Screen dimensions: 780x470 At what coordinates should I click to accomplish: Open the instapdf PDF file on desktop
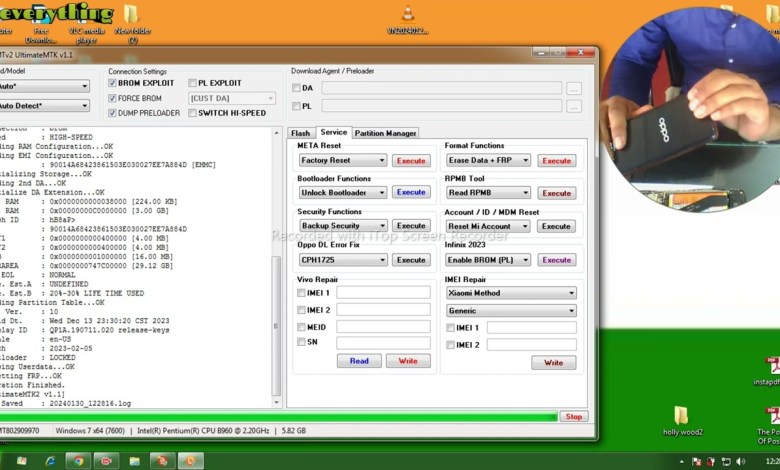770,371
